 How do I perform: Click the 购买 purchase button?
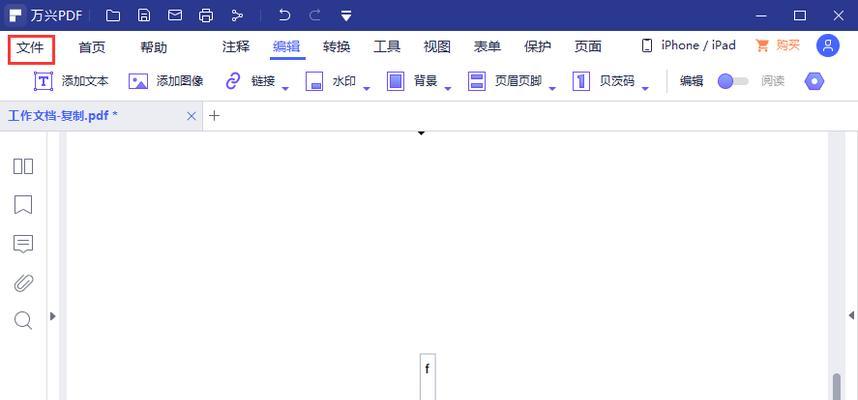point(778,45)
